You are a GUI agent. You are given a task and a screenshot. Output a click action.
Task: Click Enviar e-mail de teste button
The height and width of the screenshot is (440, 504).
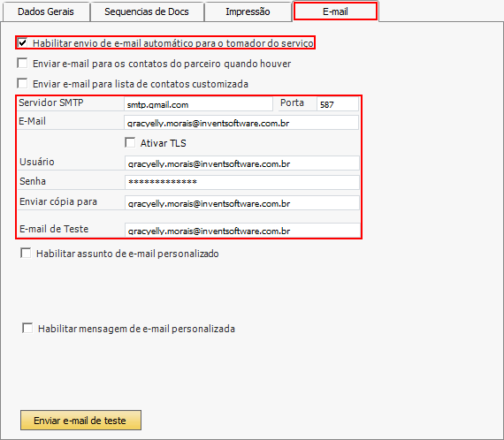(x=80, y=420)
